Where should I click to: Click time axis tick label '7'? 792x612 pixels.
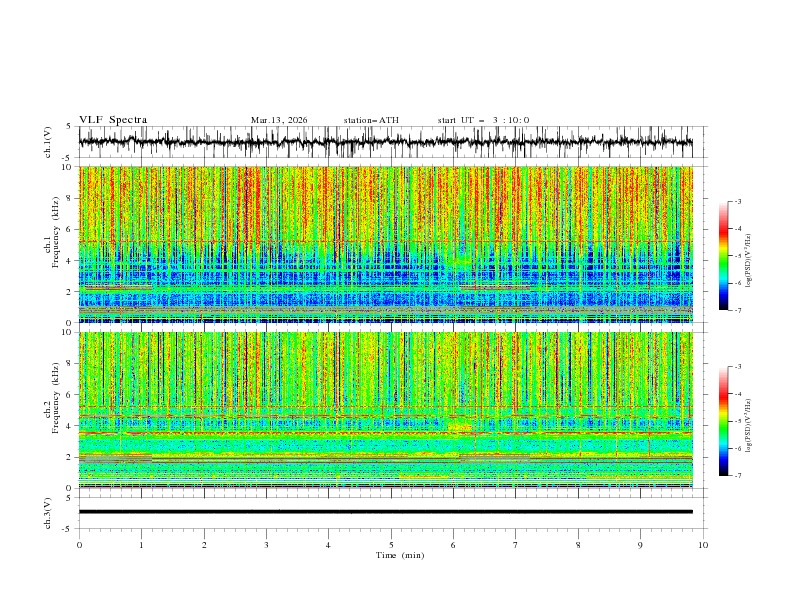pyautogui.click(x=516, y=545)
